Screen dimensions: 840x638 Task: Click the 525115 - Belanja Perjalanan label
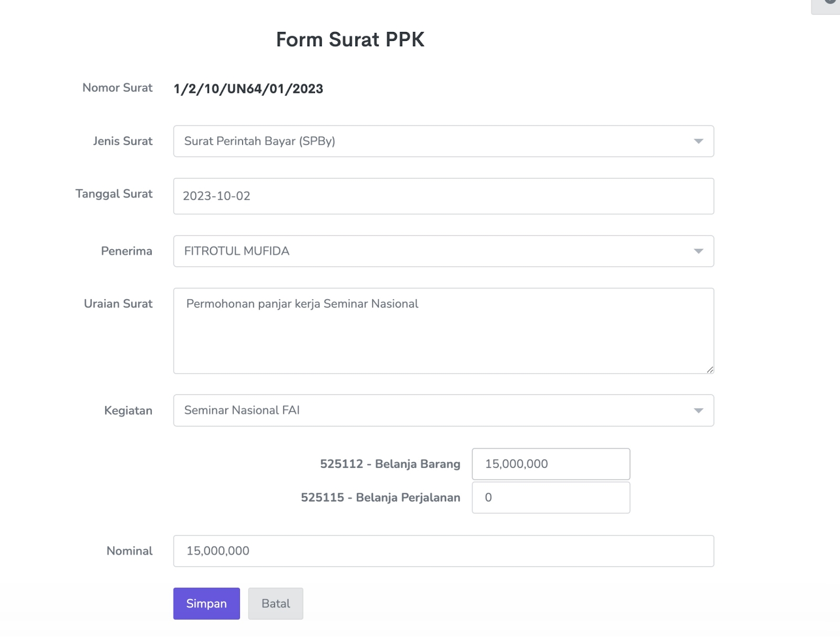pyautogui.click(x=380, y=497)
